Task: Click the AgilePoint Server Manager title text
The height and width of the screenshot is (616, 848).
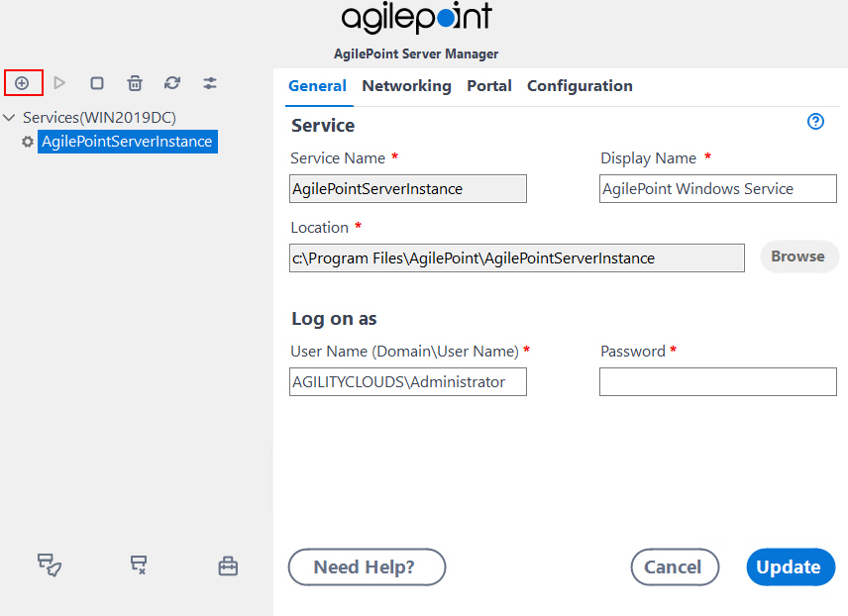Action: click(x=416, y=54)
